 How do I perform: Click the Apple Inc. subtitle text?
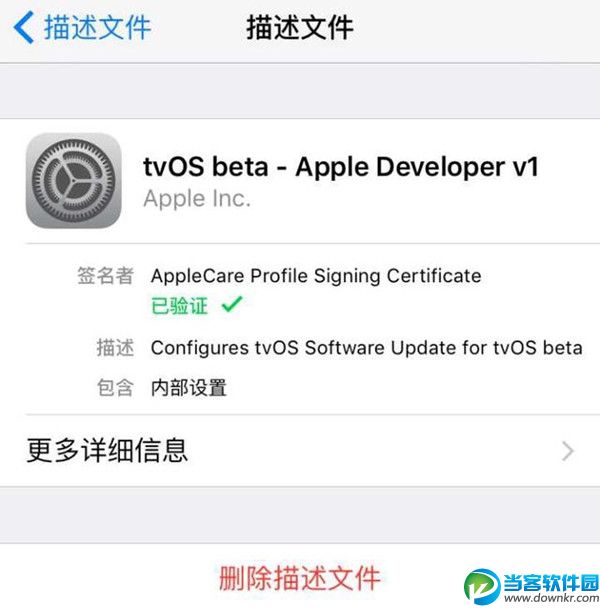click(x=197, y=199)
